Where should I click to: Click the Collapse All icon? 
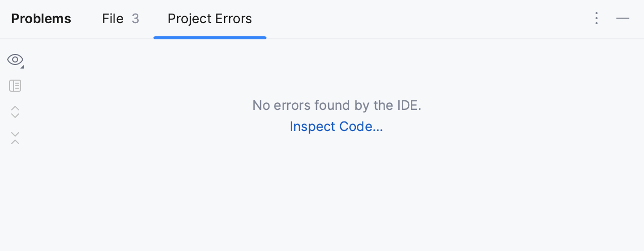[x=15, y=138]
